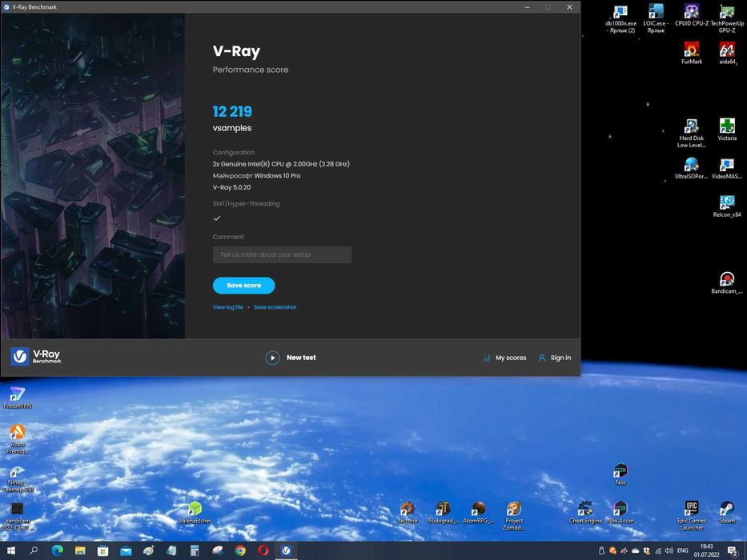
Task: Open the Bandicam shortcut on the right
Action: pyautogui.click(x=727, y=283)
